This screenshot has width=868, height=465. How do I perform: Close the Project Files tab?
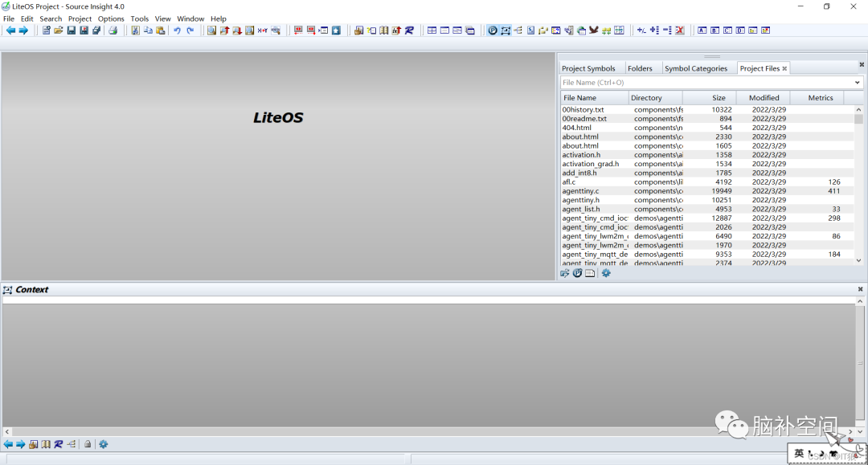[784, 68]
